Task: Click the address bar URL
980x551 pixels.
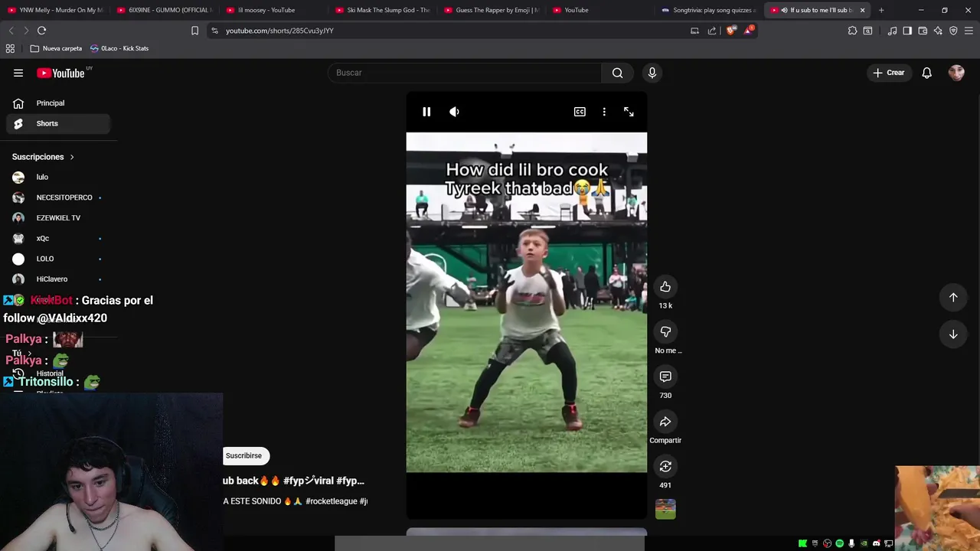Action: (279, 31)
